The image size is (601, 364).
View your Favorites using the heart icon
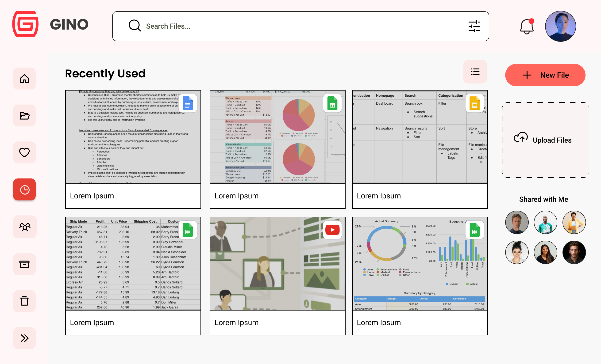24,152
